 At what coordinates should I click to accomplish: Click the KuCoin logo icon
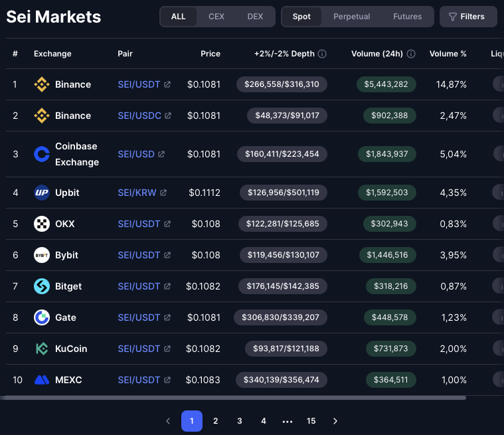click(42, 349)
